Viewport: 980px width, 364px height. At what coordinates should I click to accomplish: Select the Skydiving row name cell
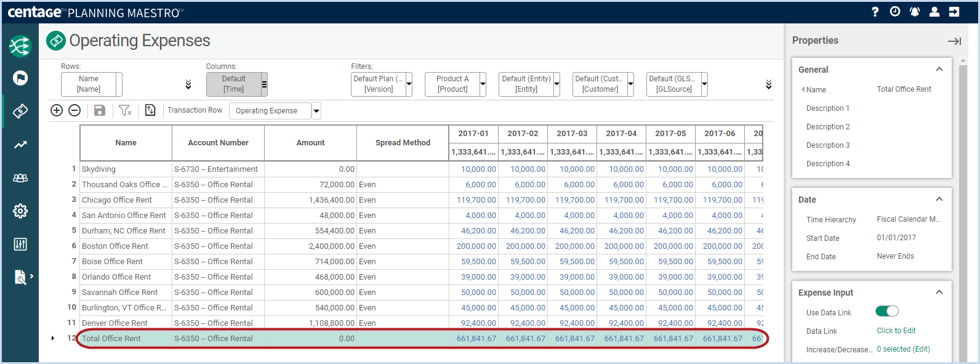pyautogui.click(x=126, y=169)
